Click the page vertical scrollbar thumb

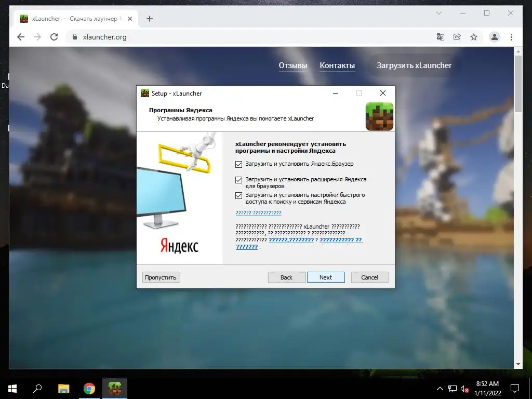click(x=518, y=83)
